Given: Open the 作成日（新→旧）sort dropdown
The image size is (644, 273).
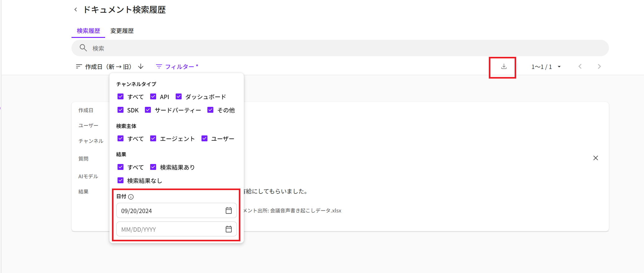Looking at the screenshot, I should [x=104, y=67].
